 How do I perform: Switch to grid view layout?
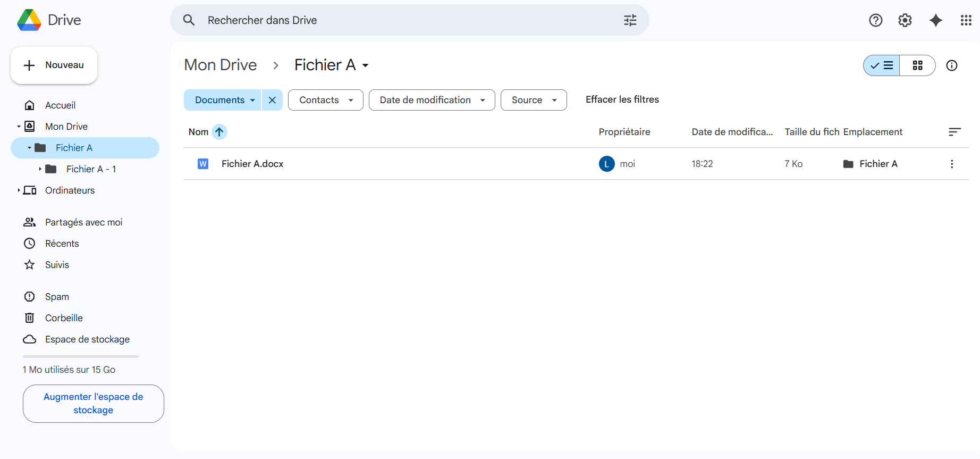[x=917, y=65]
